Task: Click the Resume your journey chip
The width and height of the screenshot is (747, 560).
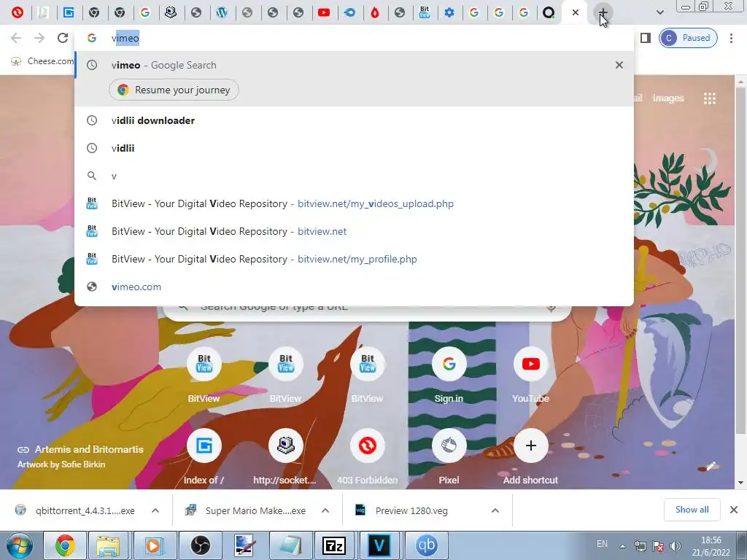Action: pos(174,90)
